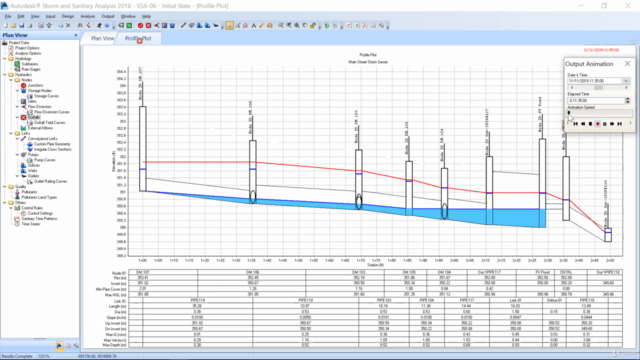Select Subbasins in the data tree
The width and height of the screenshot is (640, 360).
click(x=29, y=64)
